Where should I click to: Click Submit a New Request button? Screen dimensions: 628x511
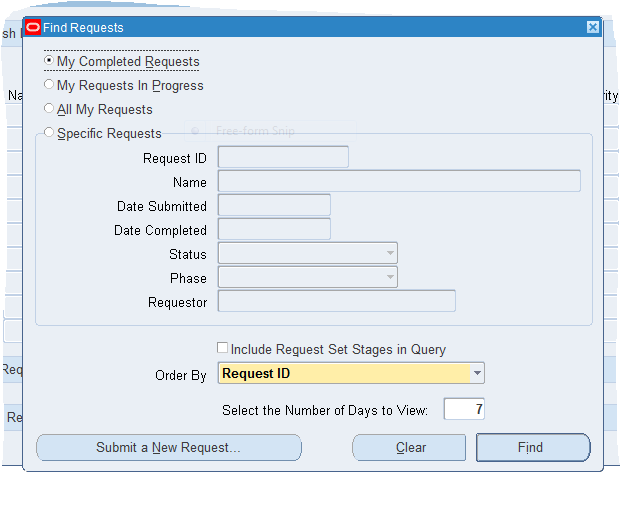168,448
